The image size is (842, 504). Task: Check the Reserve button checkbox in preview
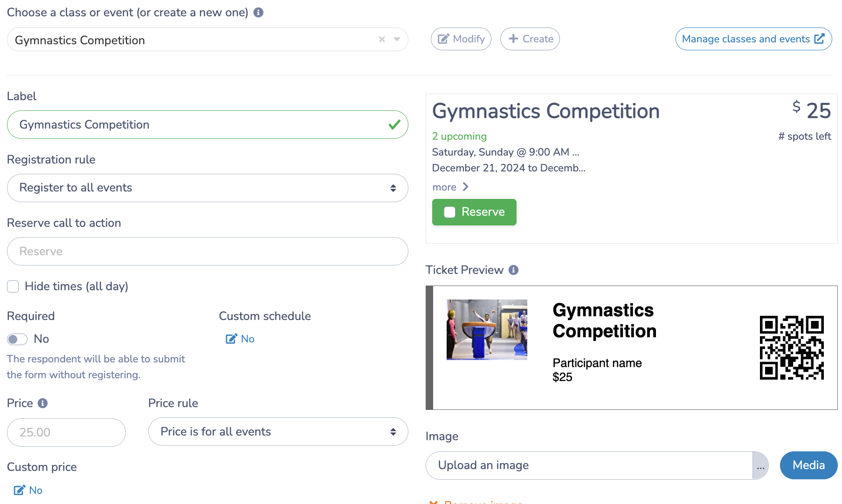pyautogui.click(x=449, y=212)
